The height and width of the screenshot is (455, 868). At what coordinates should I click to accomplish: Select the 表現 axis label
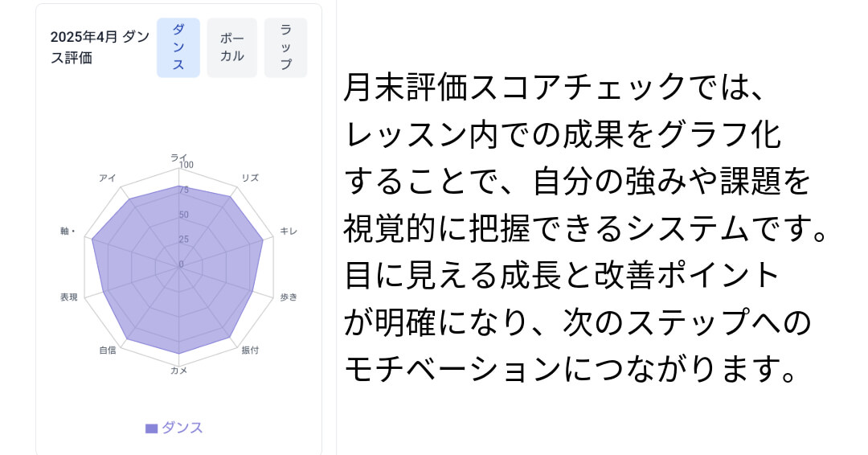point(69,297)
